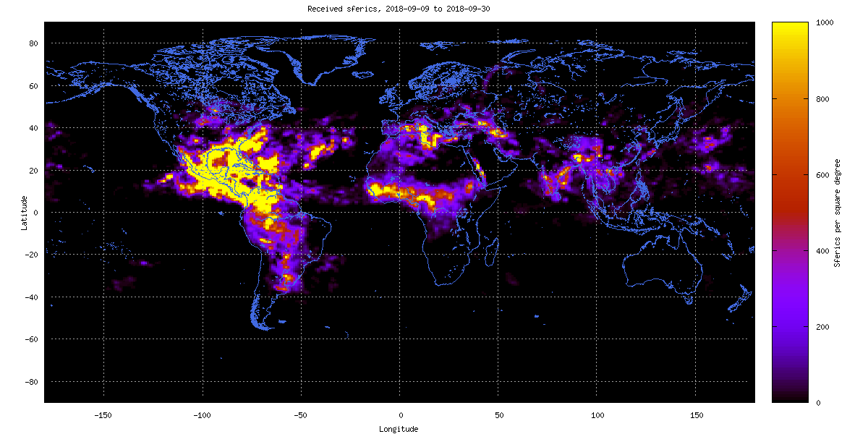Click the colorbar tick label 1000

pos(825,23)
